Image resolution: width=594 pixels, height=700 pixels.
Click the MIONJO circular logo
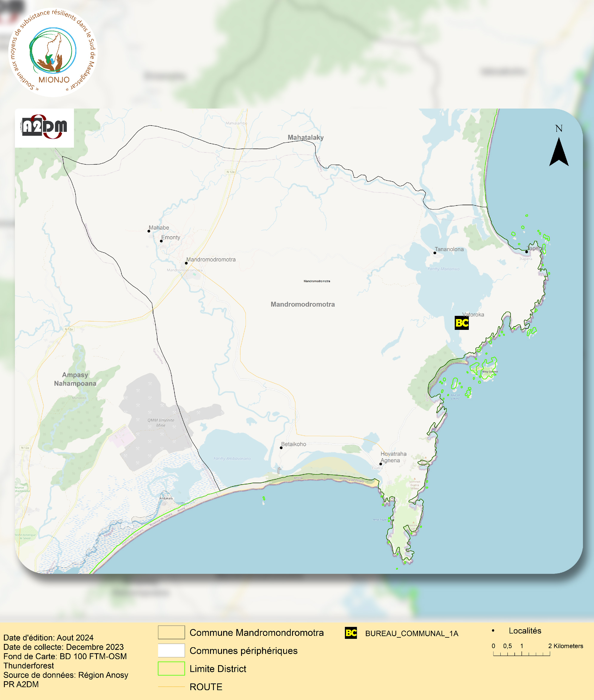tap(53, 52)
